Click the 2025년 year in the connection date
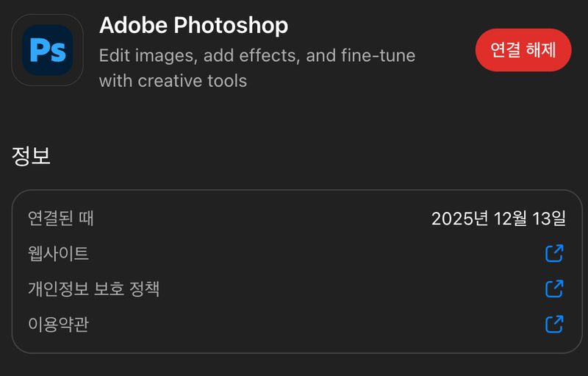 point(460,219)
